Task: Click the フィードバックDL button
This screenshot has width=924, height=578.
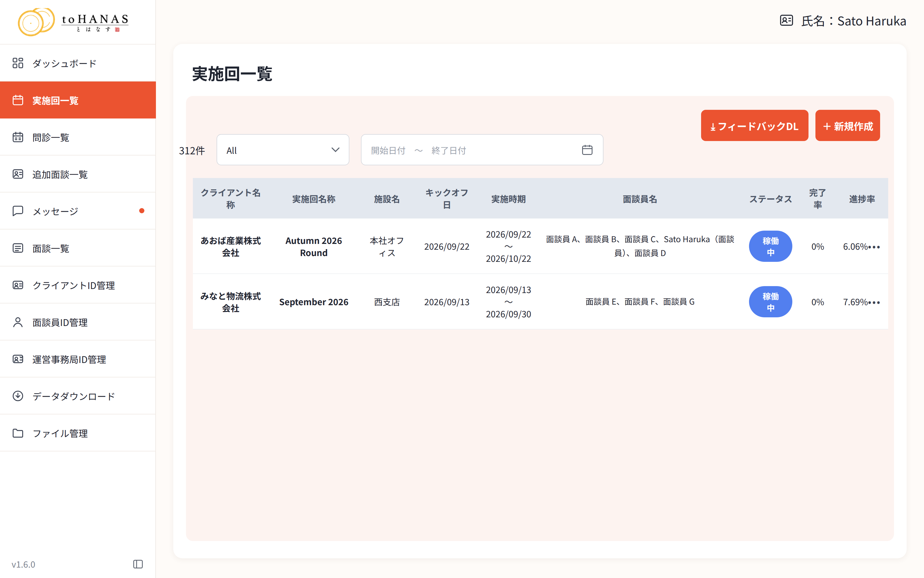Action: (x=755, y=126)
